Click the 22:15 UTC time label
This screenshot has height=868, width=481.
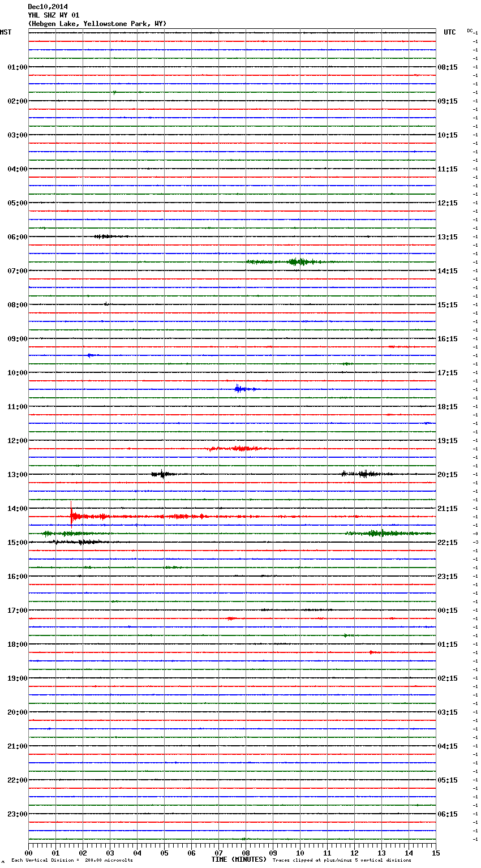click(448, 543)
